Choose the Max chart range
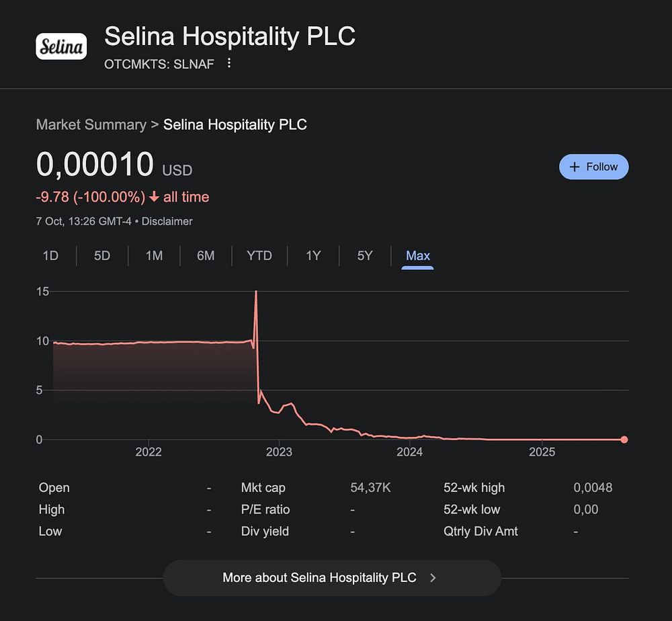Image resolution: width=672 pixels, height=621 pixels. pos(418,255)
